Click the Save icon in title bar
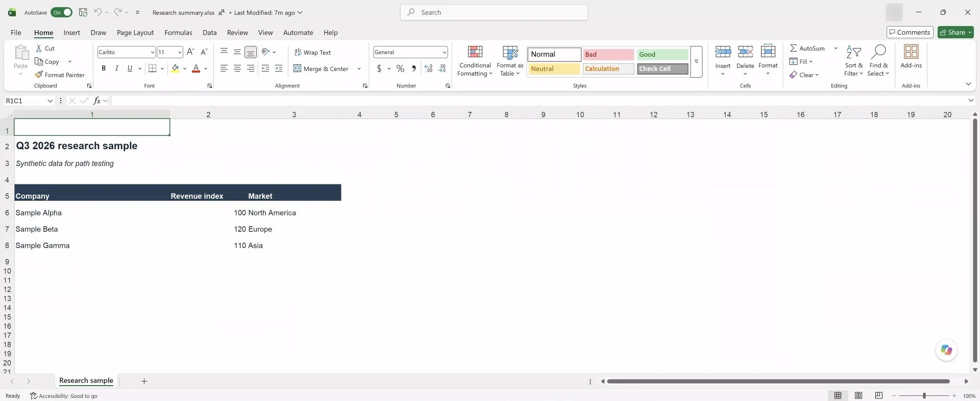The height and width of the screenshot is (401, 980). [83, 12]
